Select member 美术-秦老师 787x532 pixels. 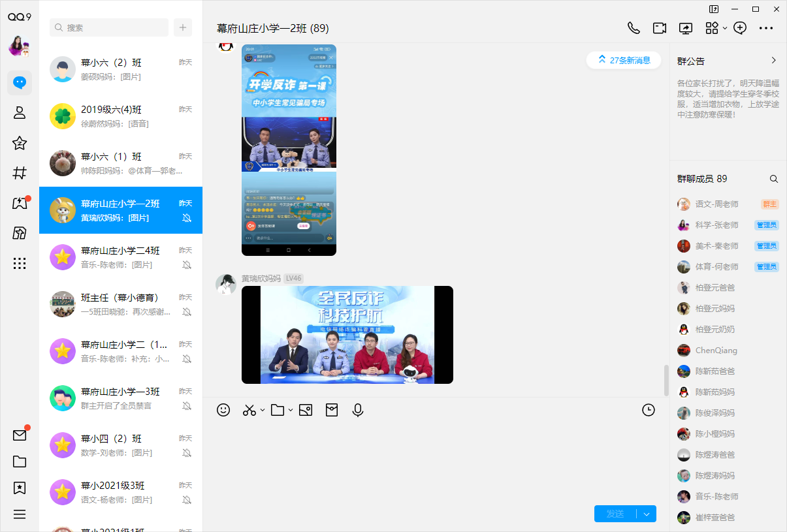coord(728,246)
